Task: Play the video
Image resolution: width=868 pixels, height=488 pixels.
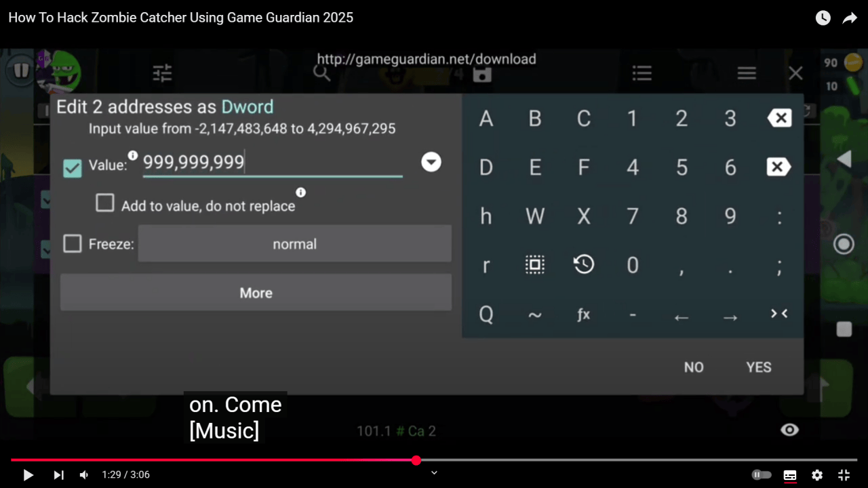Action: click(28, 475)
